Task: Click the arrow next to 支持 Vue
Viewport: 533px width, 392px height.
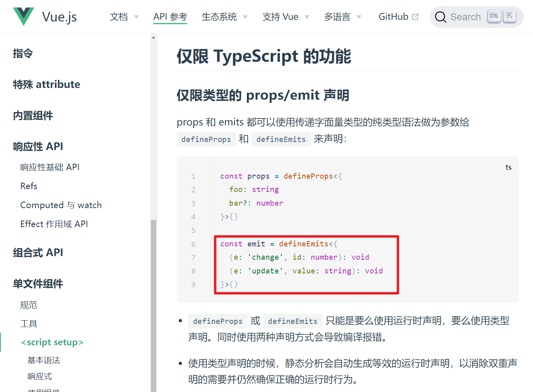Action: 307,17
